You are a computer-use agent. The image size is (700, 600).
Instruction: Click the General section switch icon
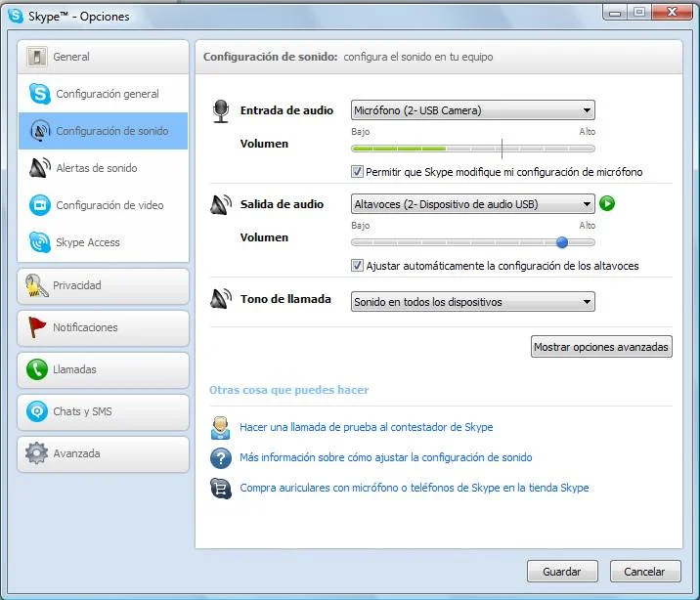(36, 57)
